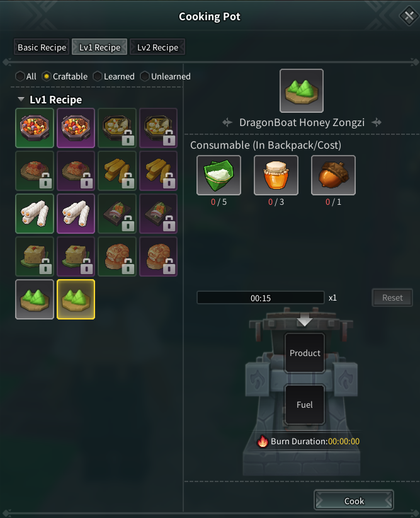This screenshot has width=420, height=518.
Task: Go to previous recipe with left arrow
Action: click(x=227, y=122)
